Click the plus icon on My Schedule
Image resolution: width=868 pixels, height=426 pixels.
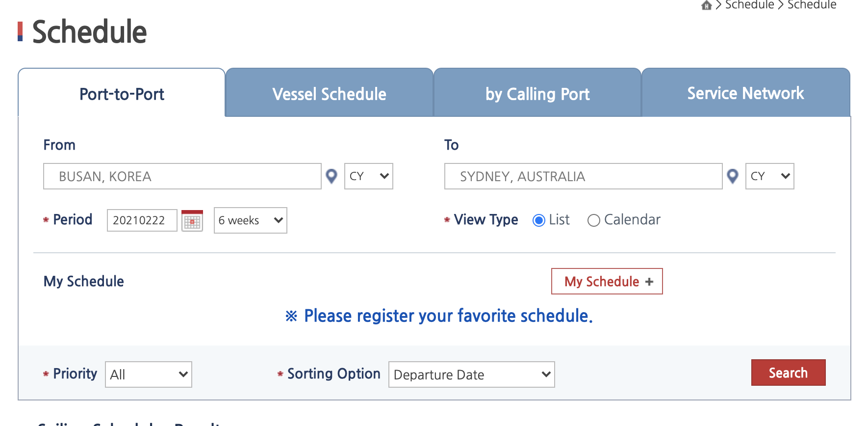click(x=649, y=282)
